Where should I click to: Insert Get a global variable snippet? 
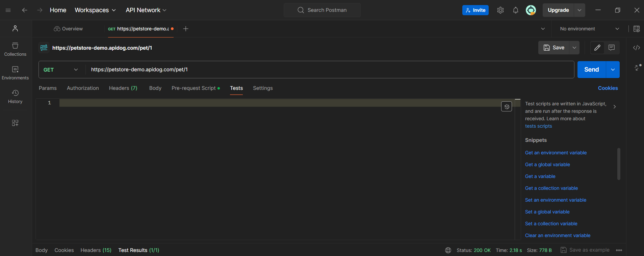(x=547, y=164)
